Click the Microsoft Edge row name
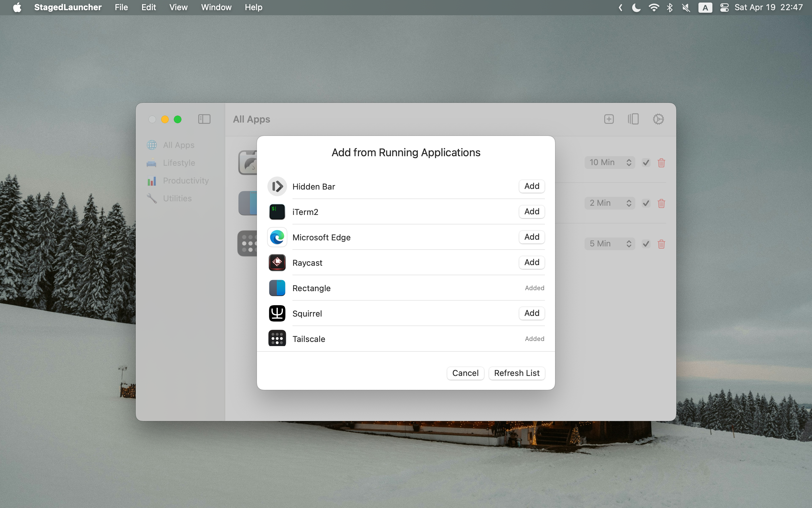812x508 pixels. pyautogui.click(x=321, y=237)
